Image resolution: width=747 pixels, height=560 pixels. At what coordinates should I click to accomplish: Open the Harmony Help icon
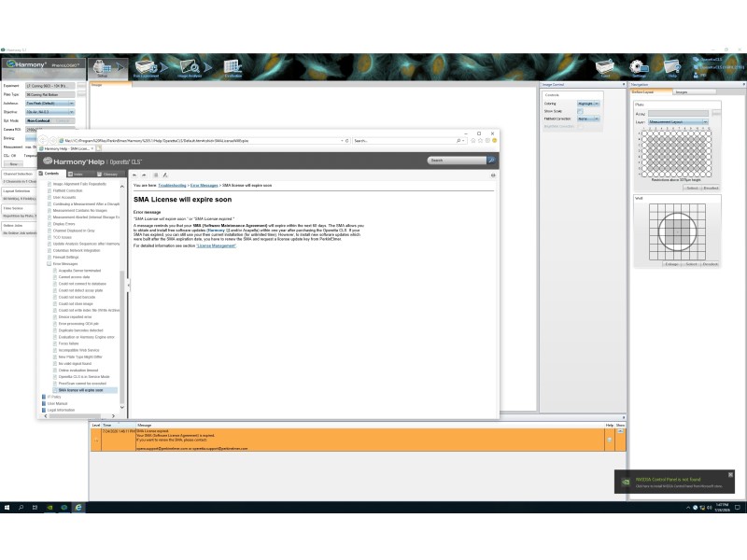point(672,68)
